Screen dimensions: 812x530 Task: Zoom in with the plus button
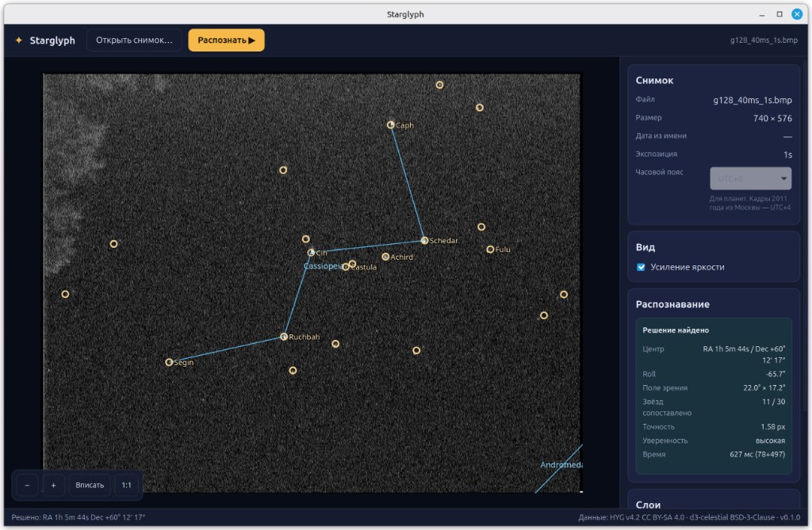pos(53,485)
